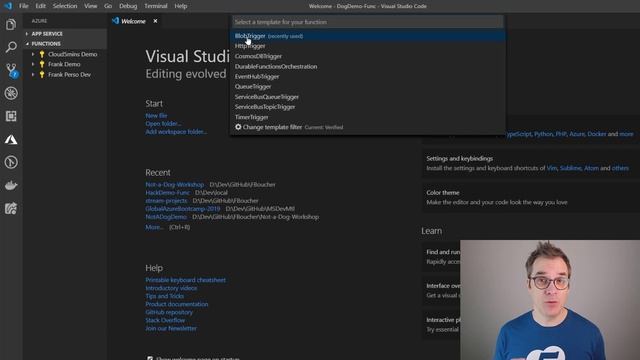Screen dimensions: 640x360
Task: Expand the APP SERVICE section
Action: pyautogui.click(x=64, y=33)
